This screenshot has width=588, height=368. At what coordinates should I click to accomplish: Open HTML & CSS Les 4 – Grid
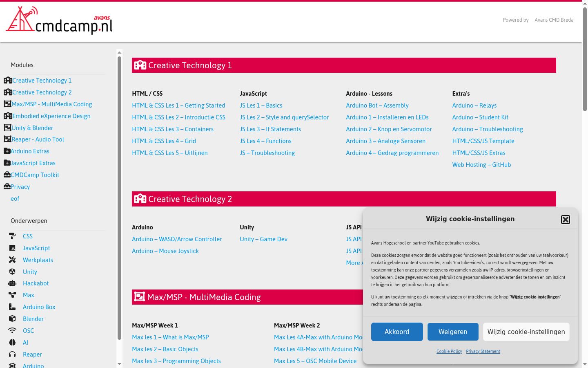(164, 141)
